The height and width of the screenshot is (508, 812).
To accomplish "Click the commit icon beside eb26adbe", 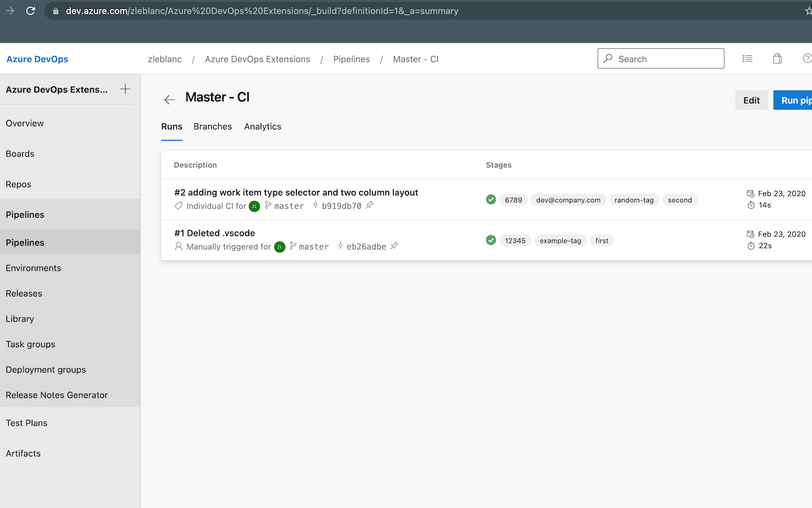I will point(340,246).
